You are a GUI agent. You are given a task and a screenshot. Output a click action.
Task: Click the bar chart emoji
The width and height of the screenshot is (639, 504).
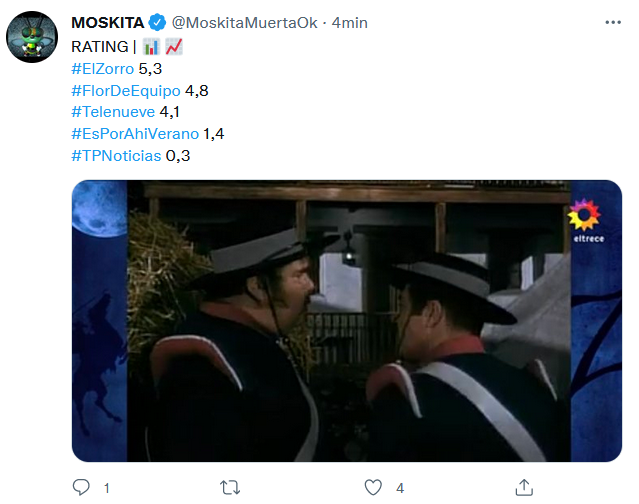(x=151, y=47)
